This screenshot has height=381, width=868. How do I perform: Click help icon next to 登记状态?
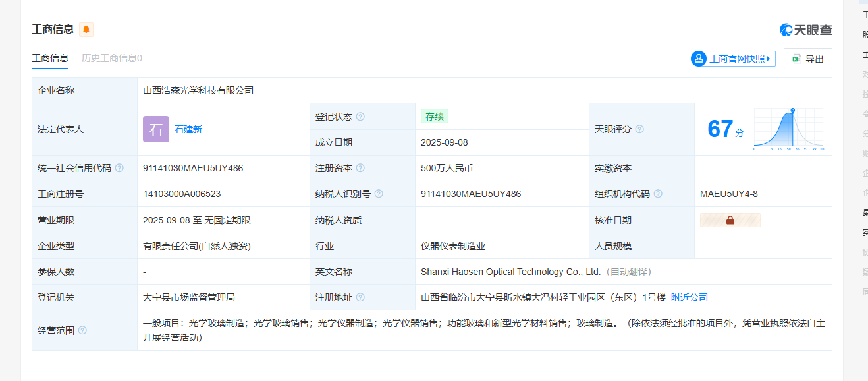point(360,117)
